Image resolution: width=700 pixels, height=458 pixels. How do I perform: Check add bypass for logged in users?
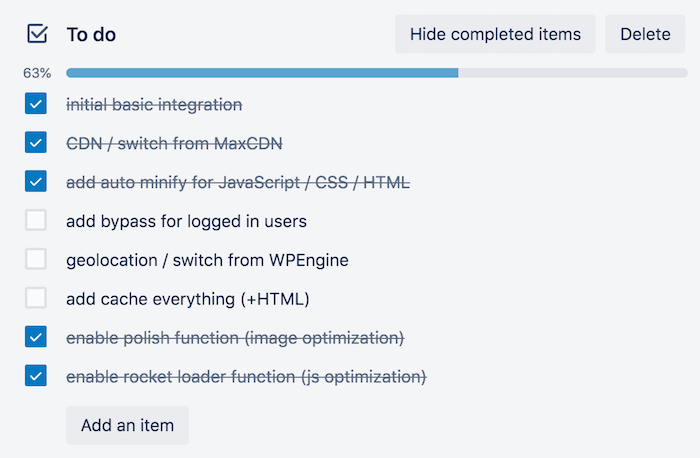(x=36, y=220)
